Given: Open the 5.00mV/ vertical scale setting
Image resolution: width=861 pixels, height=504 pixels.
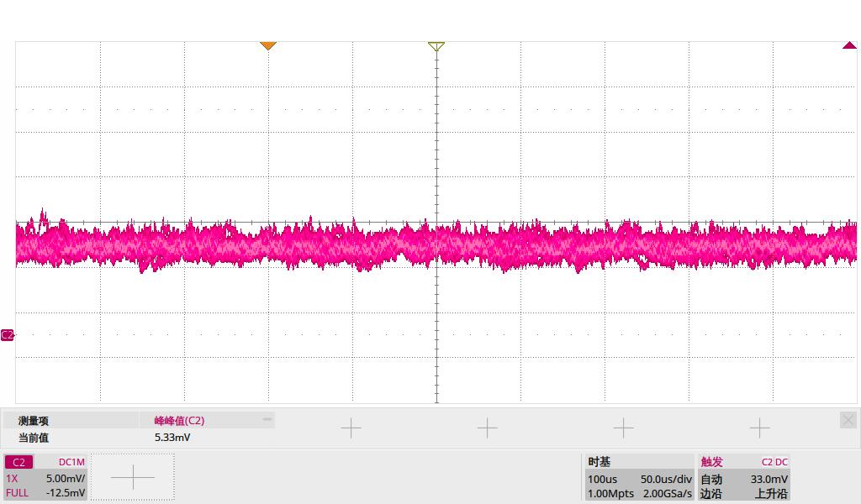Looking at the screenshot, I should tap(66, 478).
